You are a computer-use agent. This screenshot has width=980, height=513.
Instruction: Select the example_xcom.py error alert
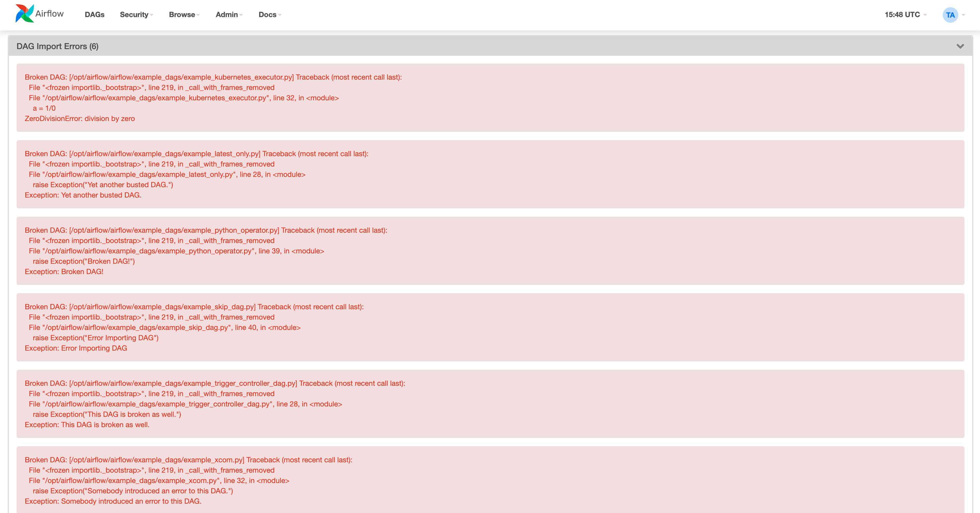point(490,480)
